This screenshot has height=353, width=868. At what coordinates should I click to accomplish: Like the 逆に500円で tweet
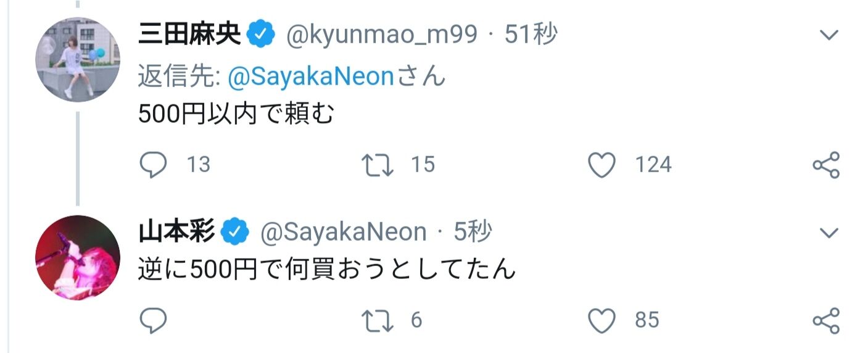pyautogui.click(x=602, y=320)
